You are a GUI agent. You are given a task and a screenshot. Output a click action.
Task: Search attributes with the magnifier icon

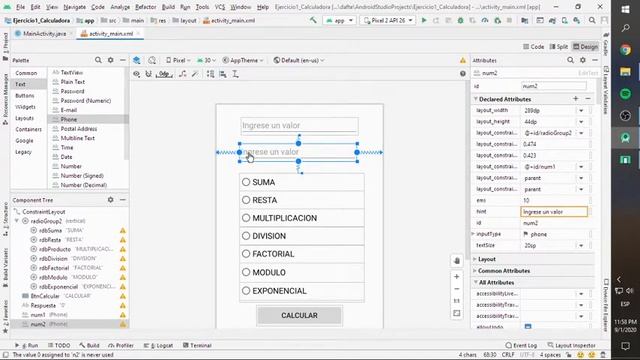pos(570,60)
